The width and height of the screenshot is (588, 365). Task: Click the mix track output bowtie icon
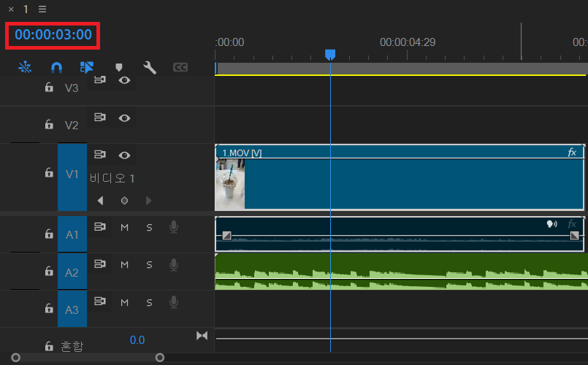[x=202, y=336]
